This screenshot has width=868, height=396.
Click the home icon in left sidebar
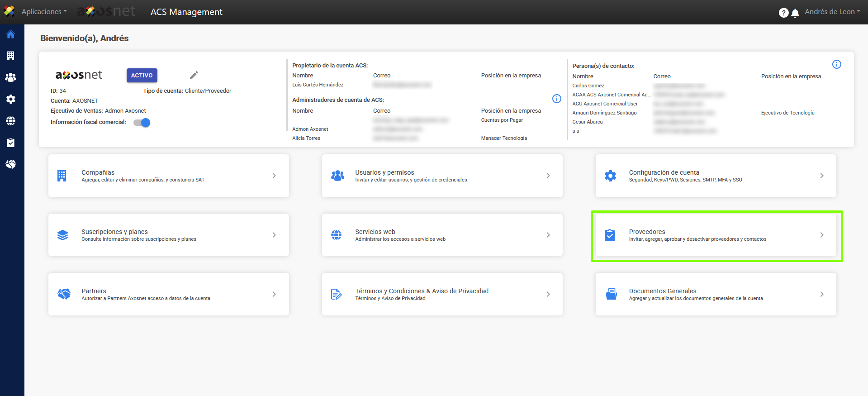11,34
